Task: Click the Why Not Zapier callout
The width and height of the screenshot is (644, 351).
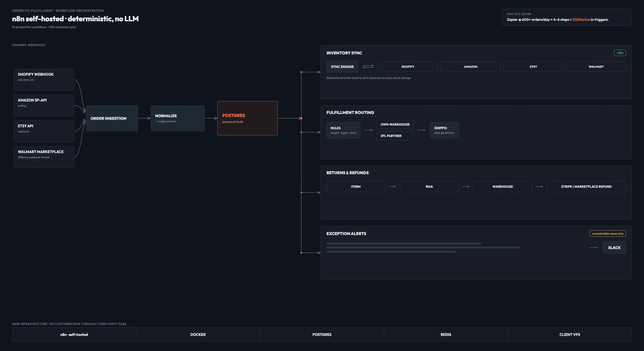Action: coord(567,17)
